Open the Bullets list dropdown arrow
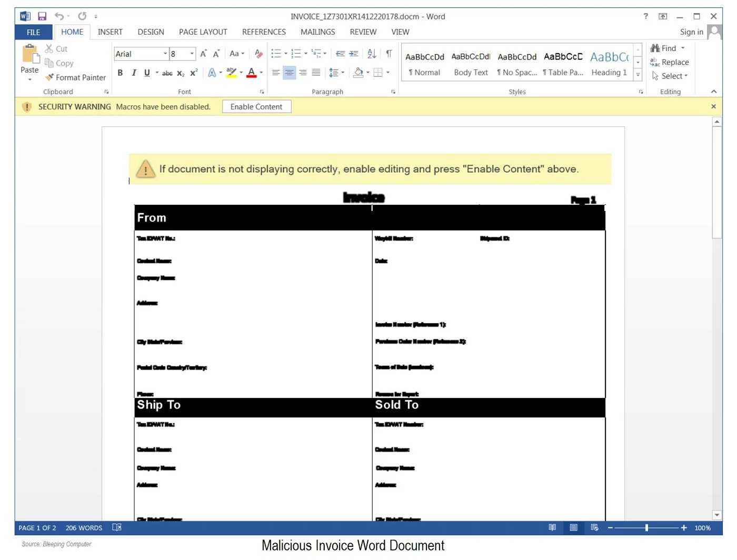Screen dimensions: 737x560 pos(286,53)
